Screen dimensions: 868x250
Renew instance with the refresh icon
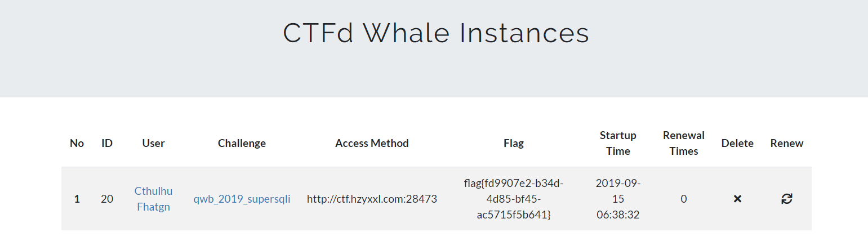787,199
